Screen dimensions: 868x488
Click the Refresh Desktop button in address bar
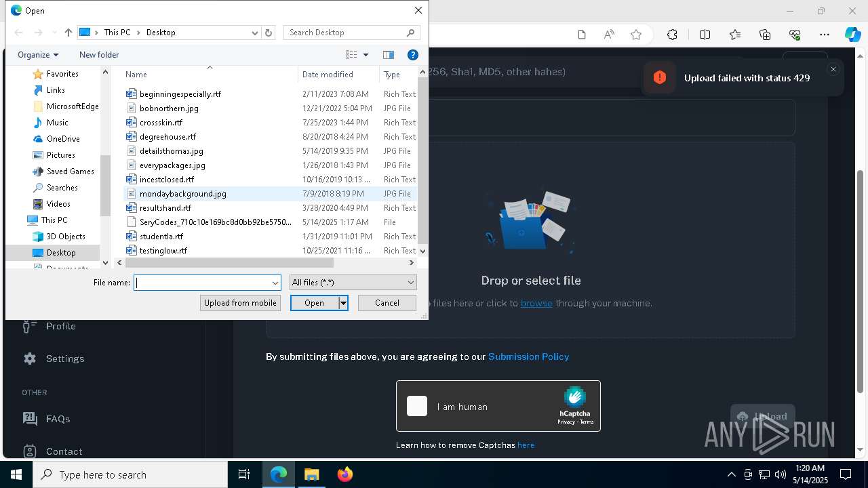(x=269, y=33)
